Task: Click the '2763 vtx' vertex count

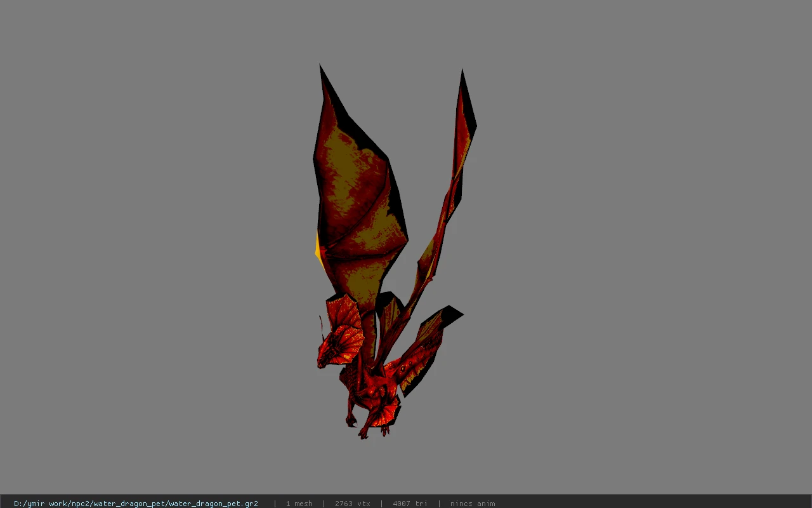Action: [352, 504]
